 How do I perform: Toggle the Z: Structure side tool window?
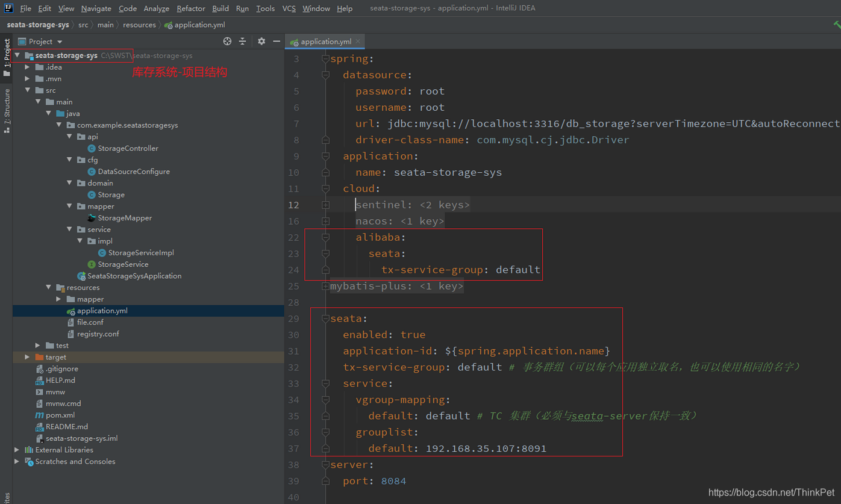point(7,110)
